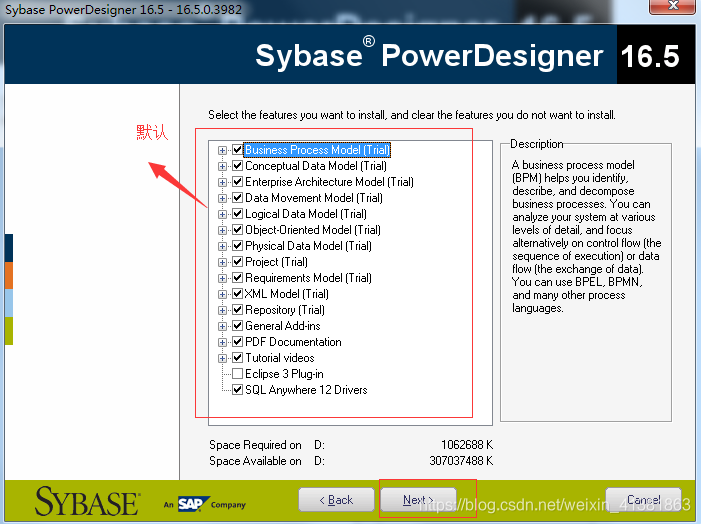Toggle the Repository (Trial) checkbox

pos(237,310)
